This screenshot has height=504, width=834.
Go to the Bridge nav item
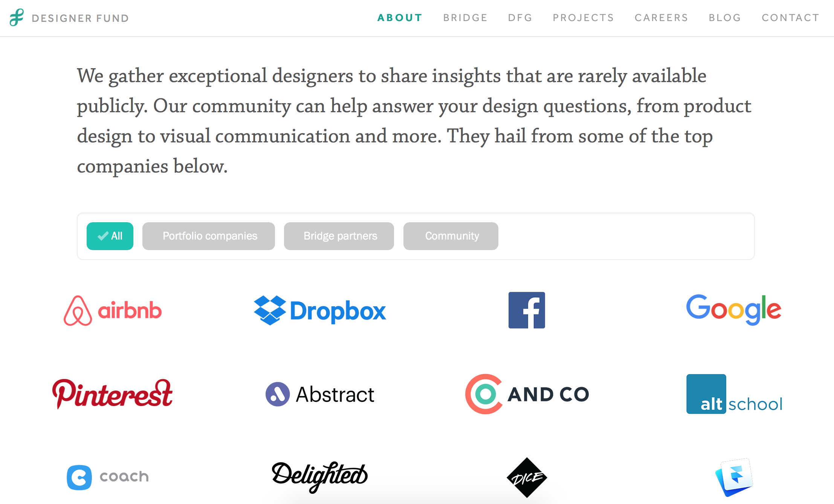(465, 18)
